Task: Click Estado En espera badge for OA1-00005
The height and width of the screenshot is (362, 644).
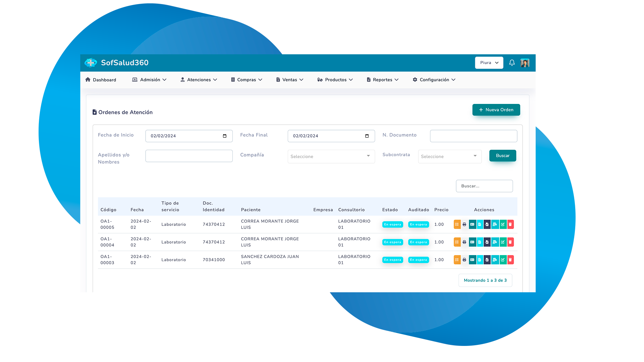Action: coord(392,224)
